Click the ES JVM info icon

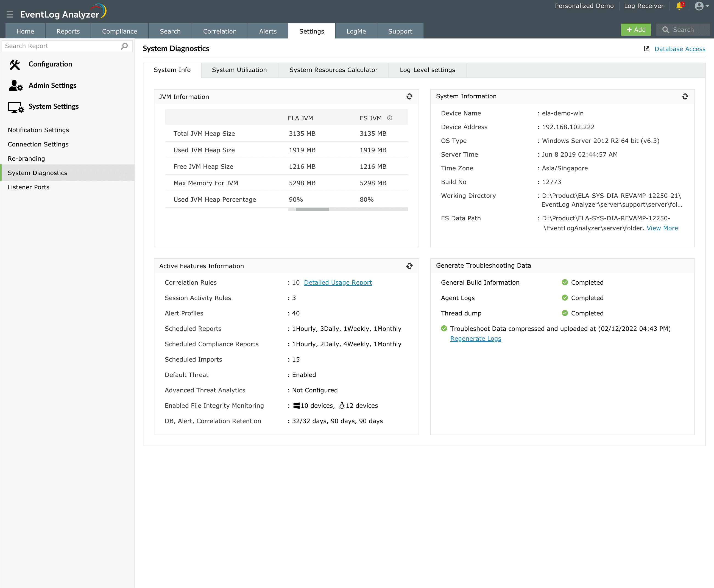point(389,118)
